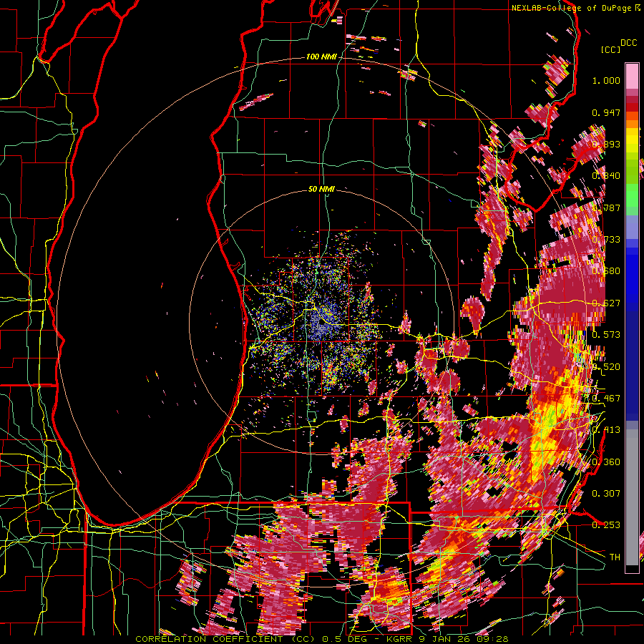Click the CORRELATION COEFFICIENT (CC) footer title
This screenshot has height=644, width=644.
pyautogui.click(x=227, y=639)
